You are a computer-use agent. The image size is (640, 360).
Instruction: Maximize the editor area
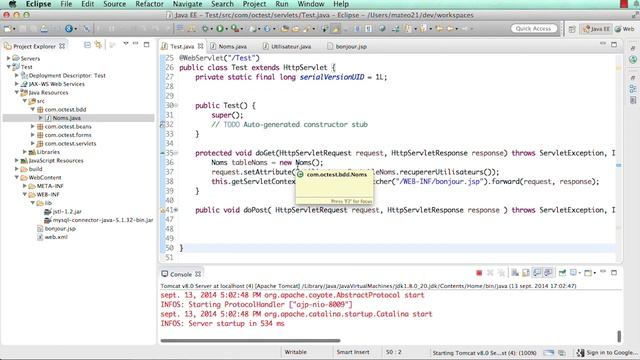pos(614,44)
